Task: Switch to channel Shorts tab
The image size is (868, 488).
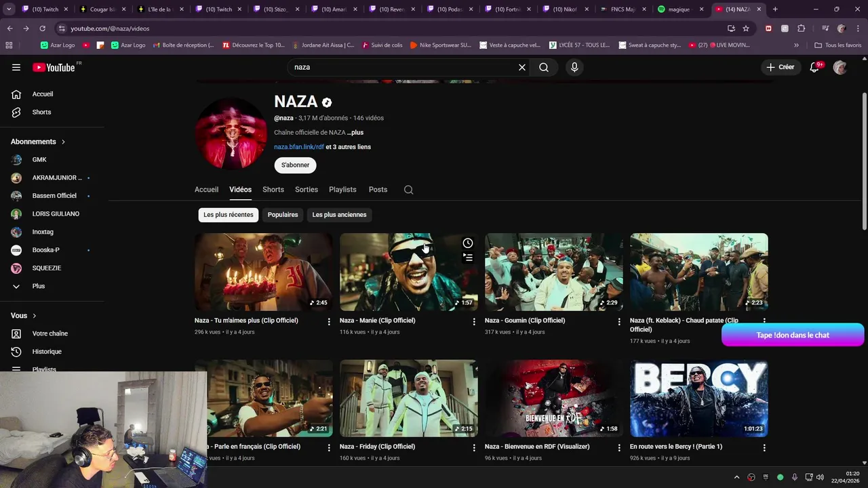Action: tap(273, 190)
